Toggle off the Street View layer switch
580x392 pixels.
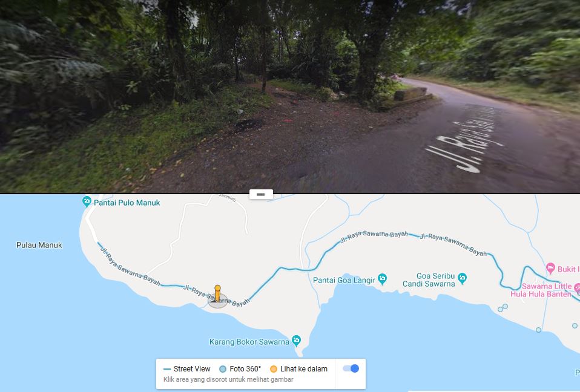[x=351, y=368]
